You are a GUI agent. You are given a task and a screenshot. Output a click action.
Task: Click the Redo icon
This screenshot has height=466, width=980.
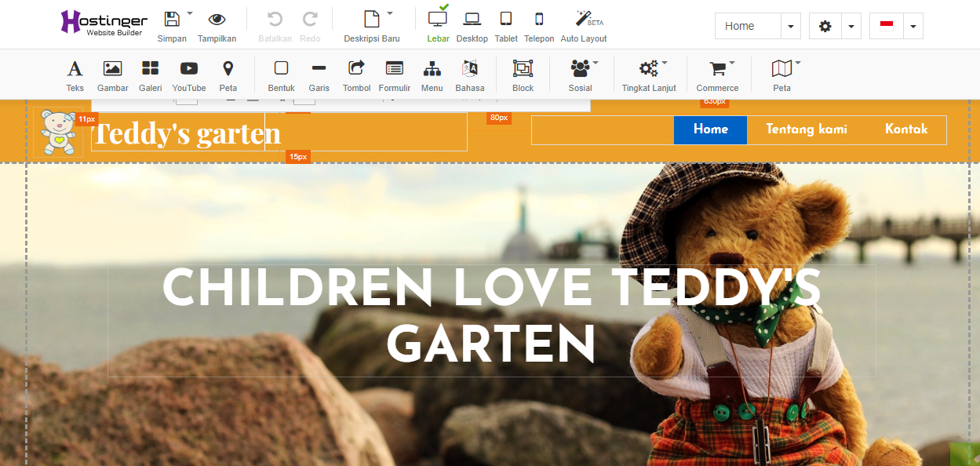[x=310, y=20]
